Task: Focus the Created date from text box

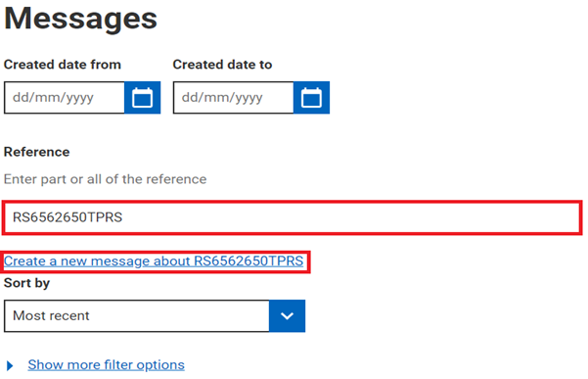Action: coord(65,98)
